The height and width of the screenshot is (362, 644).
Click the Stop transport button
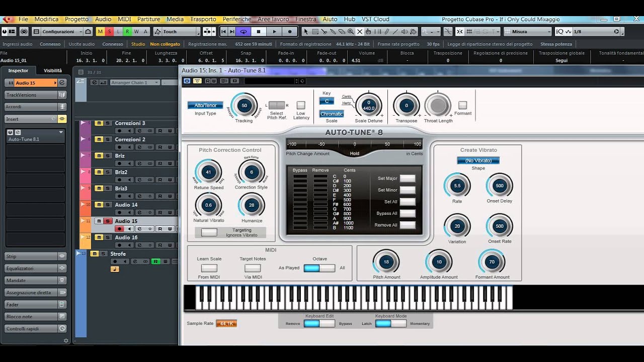(259, 31)
